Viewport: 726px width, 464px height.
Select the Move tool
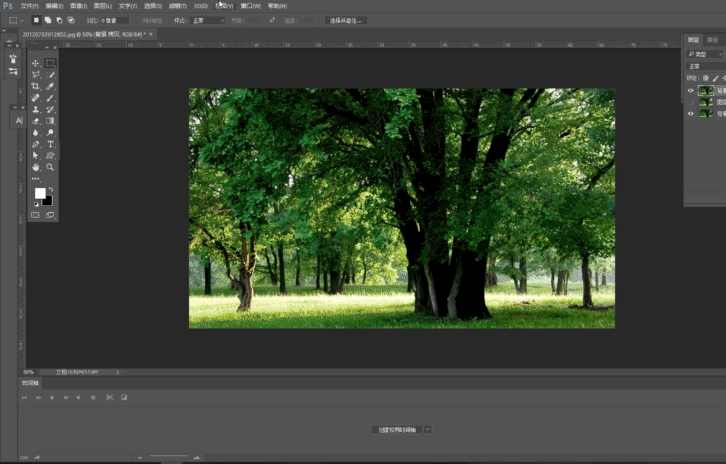point(35,63)
